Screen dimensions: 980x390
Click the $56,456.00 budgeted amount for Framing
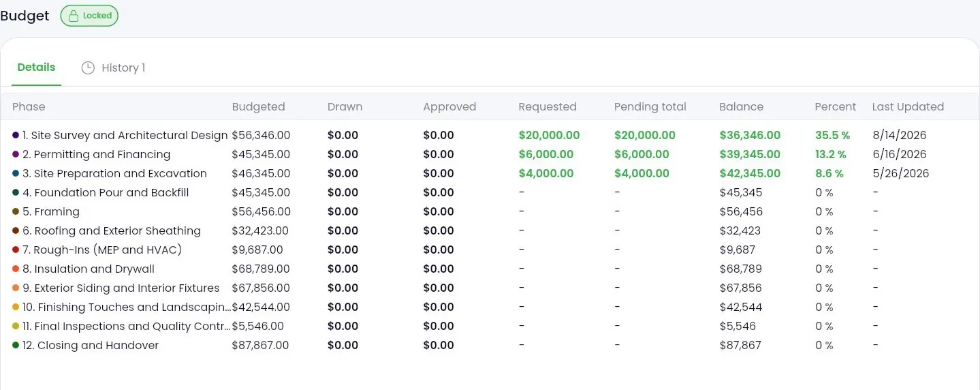262,211
